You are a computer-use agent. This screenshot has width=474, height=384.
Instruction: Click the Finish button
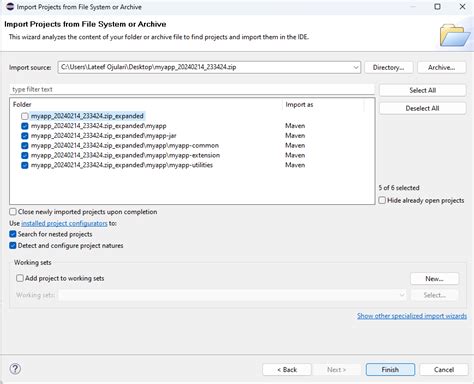coord(390,369)
